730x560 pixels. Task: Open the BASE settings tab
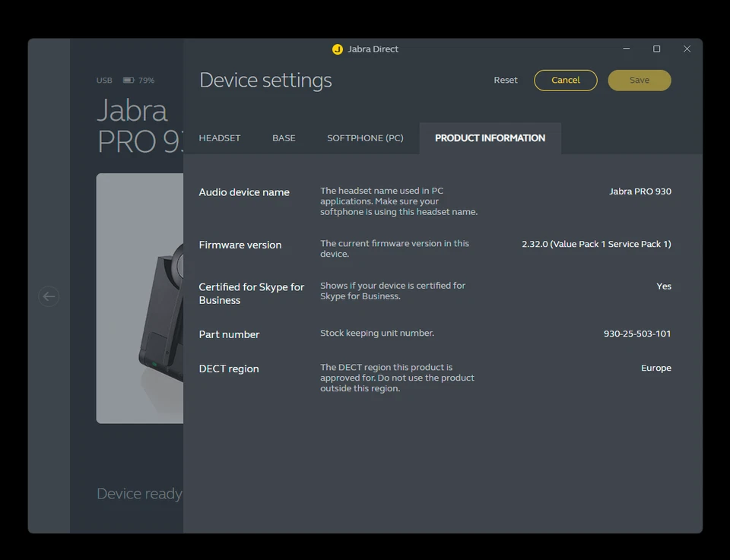point(283,138)
